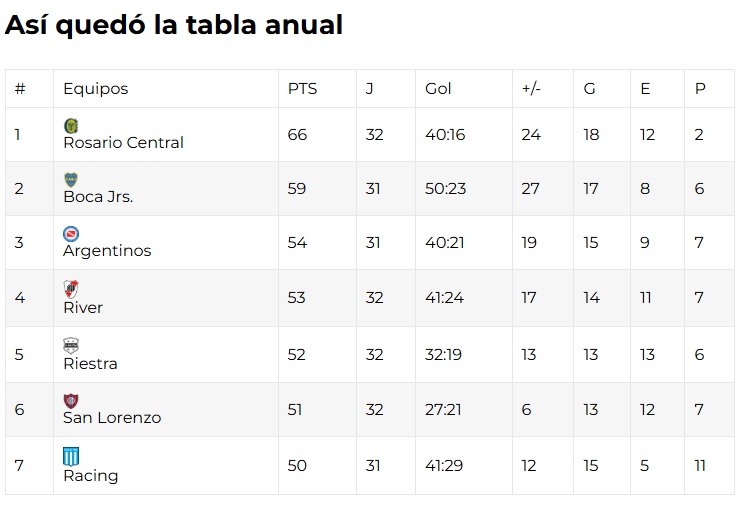Click the River team shield icon

pyautogui.click(x=71, y=289)
